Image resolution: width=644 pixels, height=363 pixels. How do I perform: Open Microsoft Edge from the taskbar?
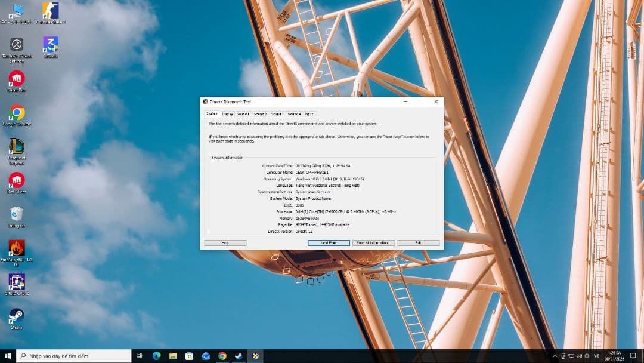[156, 356]
